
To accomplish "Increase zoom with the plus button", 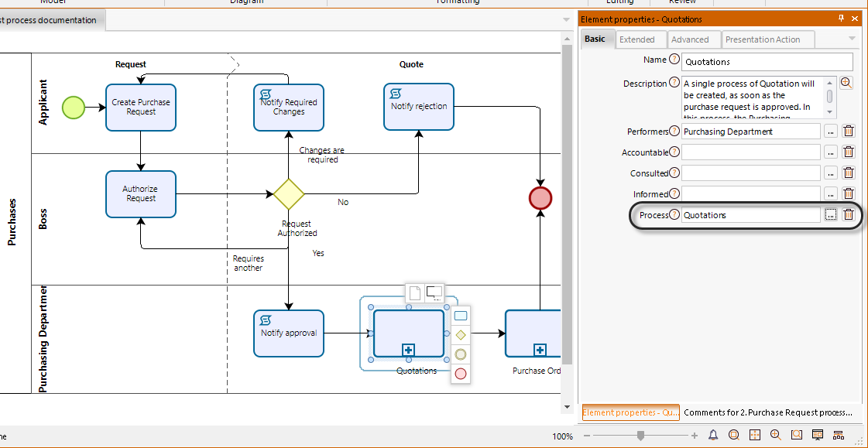I will point(695,436).
